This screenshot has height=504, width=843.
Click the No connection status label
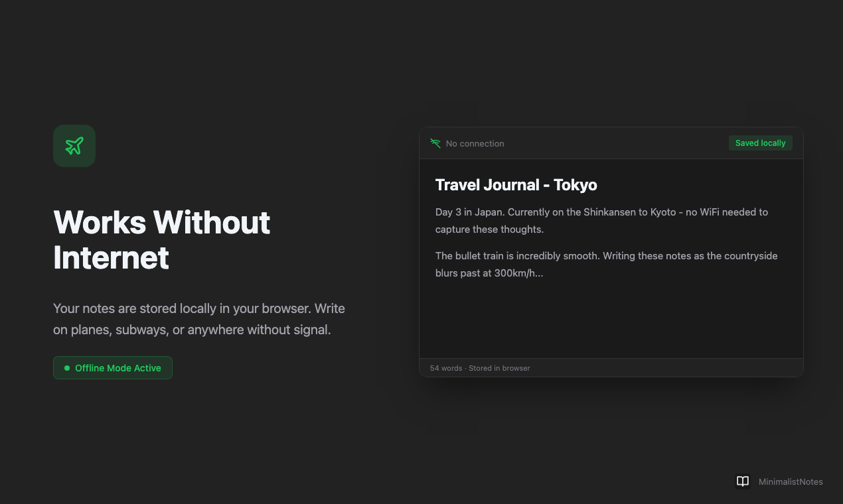pos(475,143)
